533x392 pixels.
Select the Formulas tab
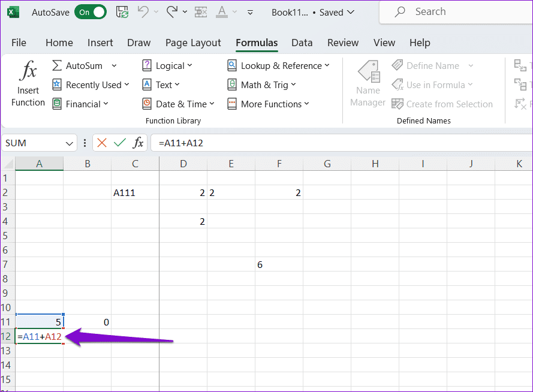(257, 43)
